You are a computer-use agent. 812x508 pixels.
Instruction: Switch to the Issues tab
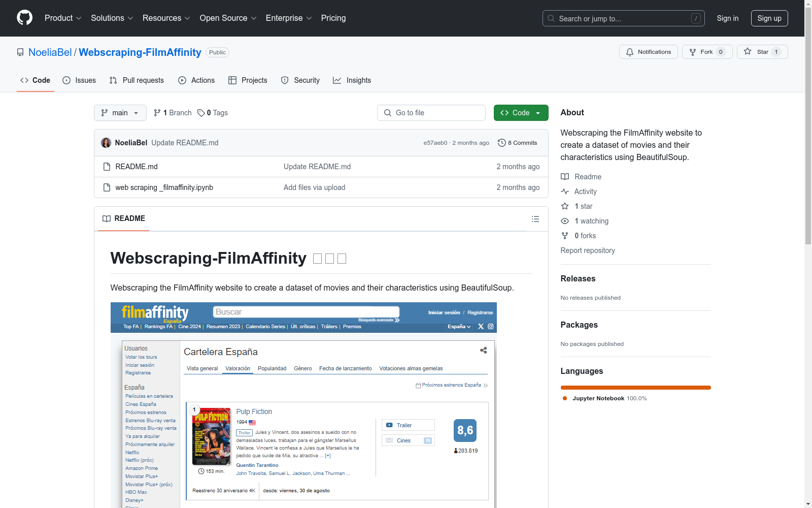pos(79,80)
